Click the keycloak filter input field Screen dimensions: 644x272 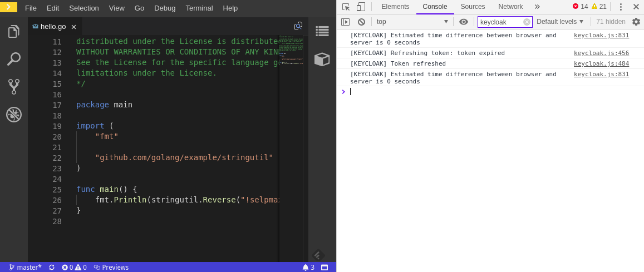(500, 22)
